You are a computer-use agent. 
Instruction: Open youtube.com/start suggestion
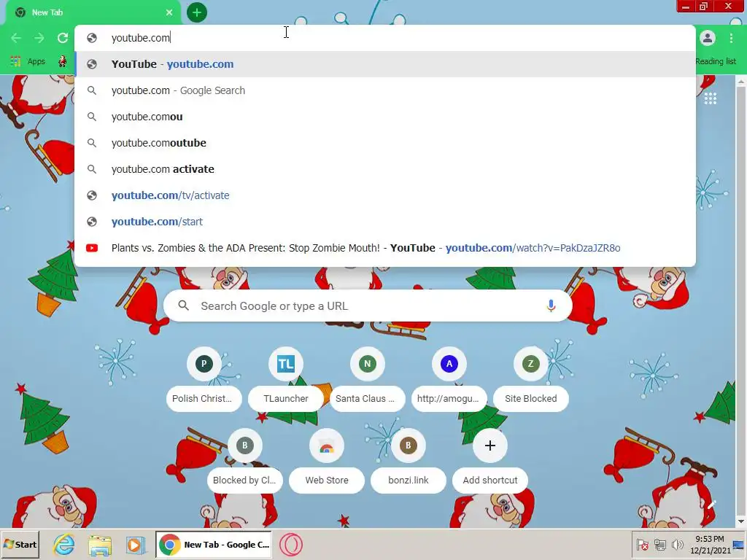385,222
